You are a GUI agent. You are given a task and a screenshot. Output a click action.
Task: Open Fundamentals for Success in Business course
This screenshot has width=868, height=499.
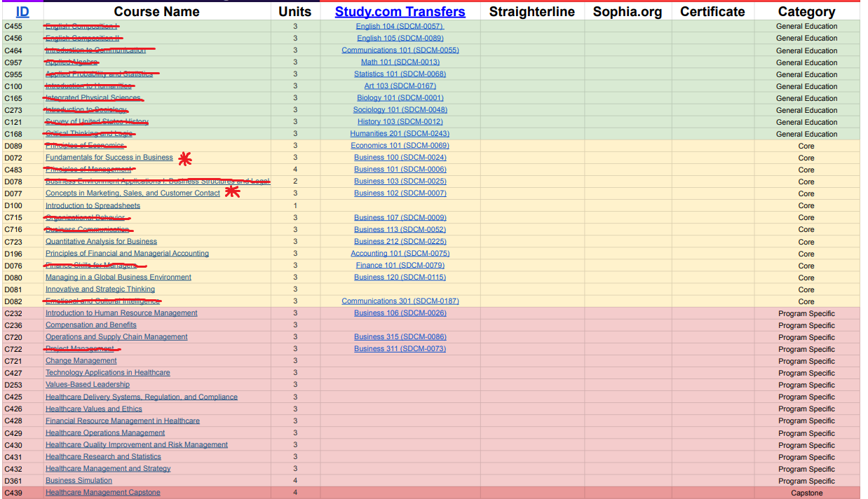109,158
